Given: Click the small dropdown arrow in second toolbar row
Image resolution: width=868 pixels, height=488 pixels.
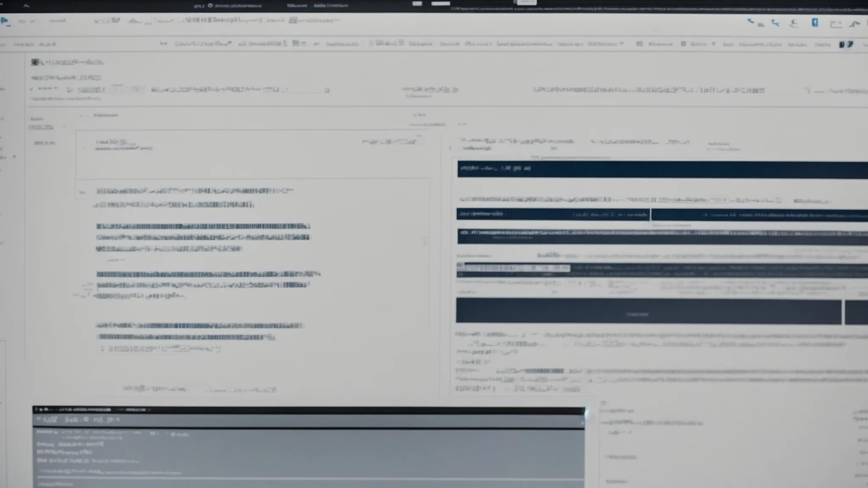Looking at the screenshot, I should pos(622,44).
